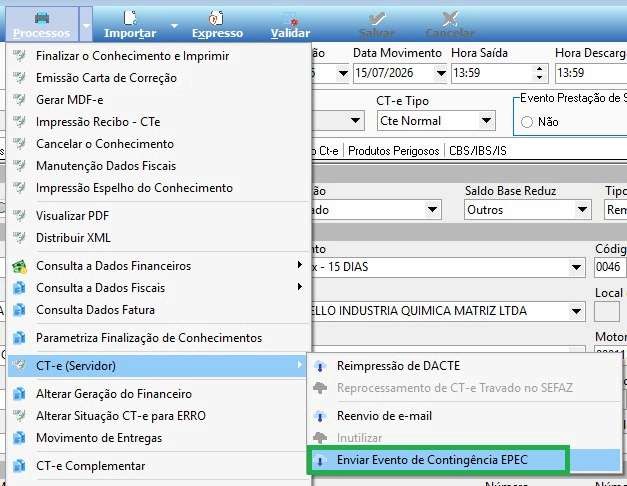Click the Consulta Dados Fatura icon
The height and width of the screenshot is (486, 627).
coord(19,310)
